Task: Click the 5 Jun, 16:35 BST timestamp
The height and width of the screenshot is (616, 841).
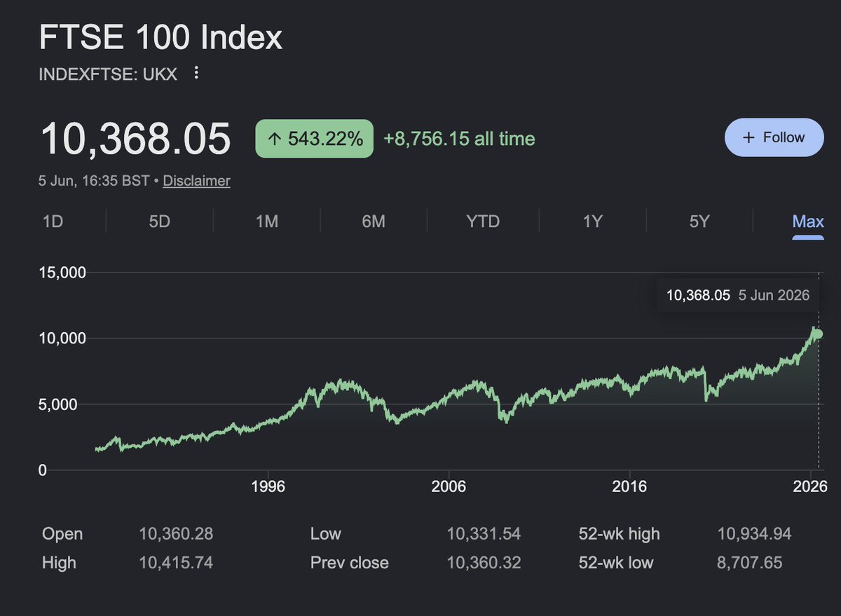Action: tap(94, 181)
